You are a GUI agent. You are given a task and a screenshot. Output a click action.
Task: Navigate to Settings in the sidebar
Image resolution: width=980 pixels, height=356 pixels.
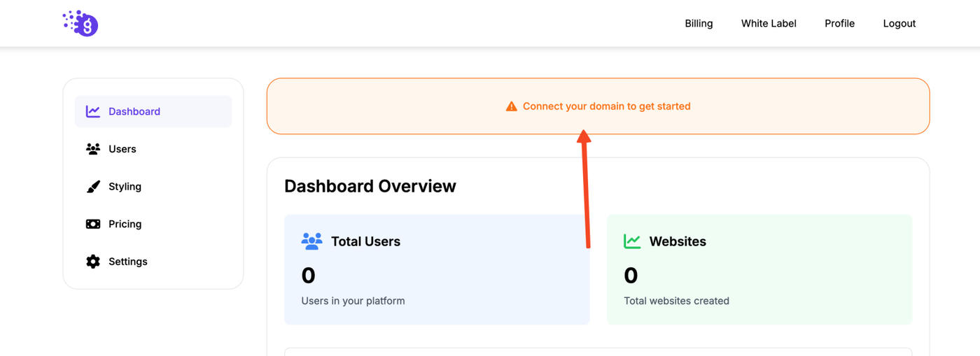pos(127,262)
